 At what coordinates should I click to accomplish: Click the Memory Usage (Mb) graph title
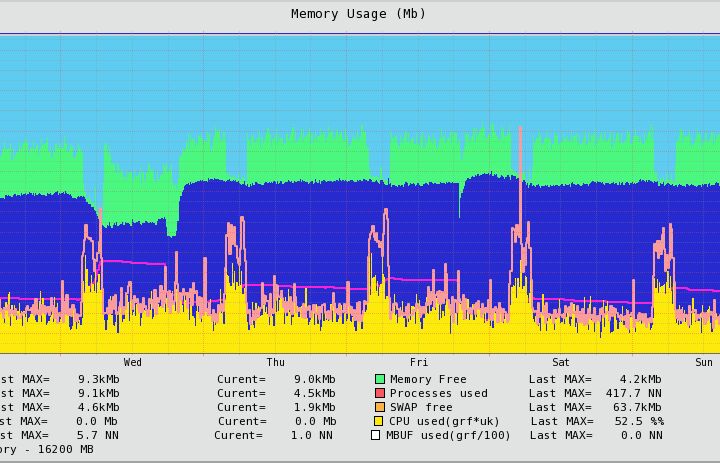358,14
